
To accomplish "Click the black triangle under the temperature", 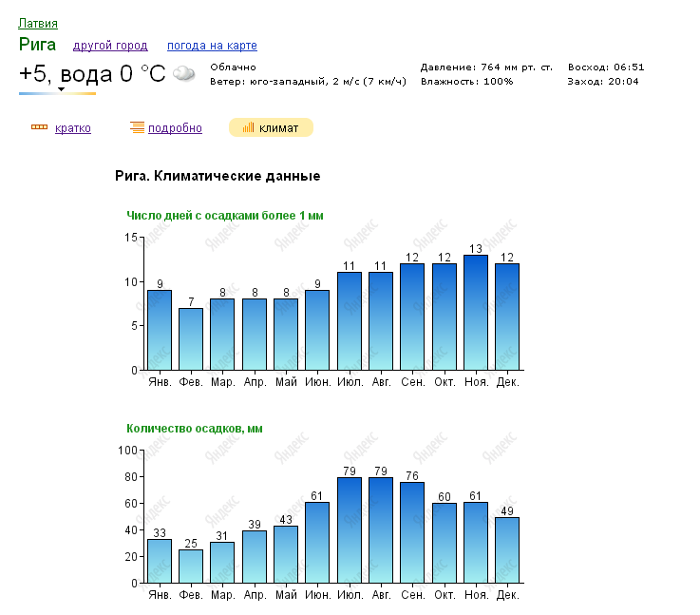I will point(61,89).
